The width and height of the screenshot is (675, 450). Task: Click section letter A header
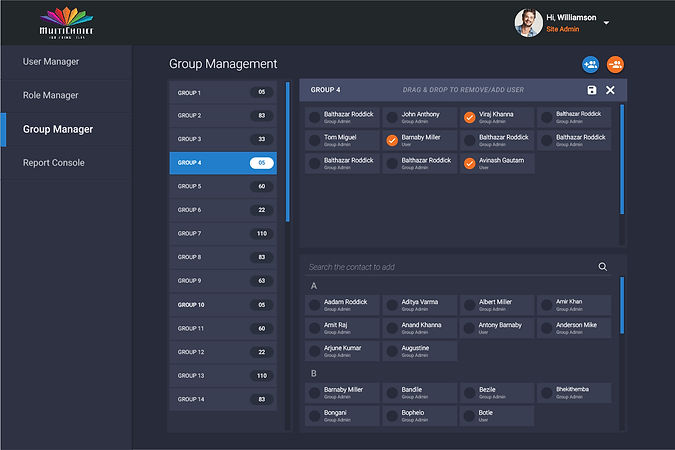314,286
